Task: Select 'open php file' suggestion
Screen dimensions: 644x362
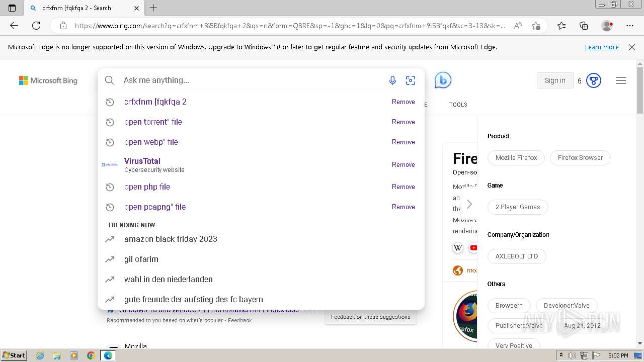Action: 261,187
